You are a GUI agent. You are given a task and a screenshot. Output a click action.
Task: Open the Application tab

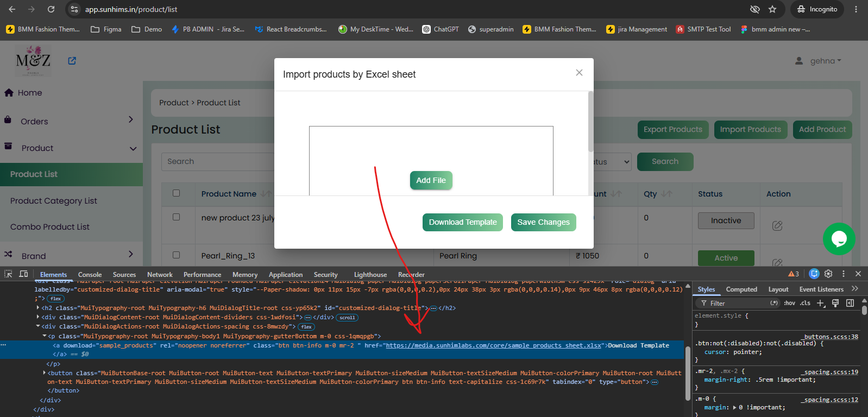[286, 275]
